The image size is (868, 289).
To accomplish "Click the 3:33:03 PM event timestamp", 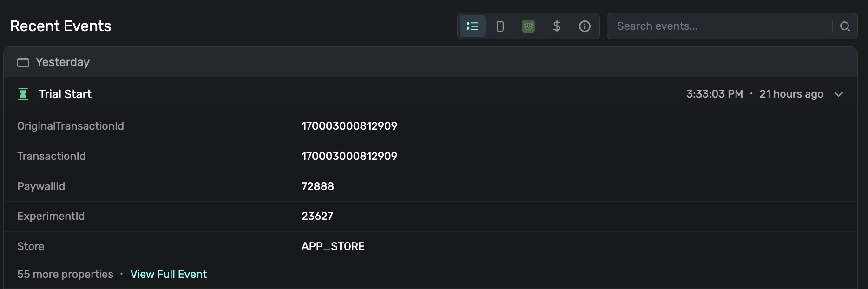I will click(x=714, y=94).
